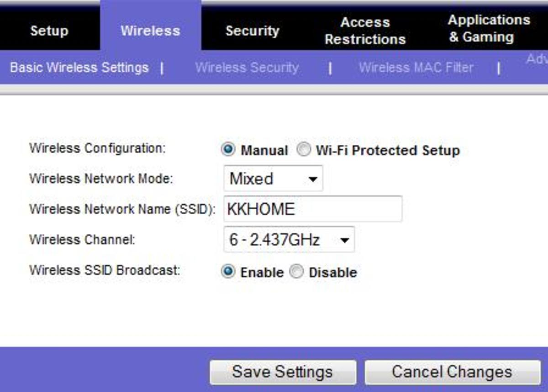Open the Security tab
This screenshot has height=392, width=548.
pos(252,31)
